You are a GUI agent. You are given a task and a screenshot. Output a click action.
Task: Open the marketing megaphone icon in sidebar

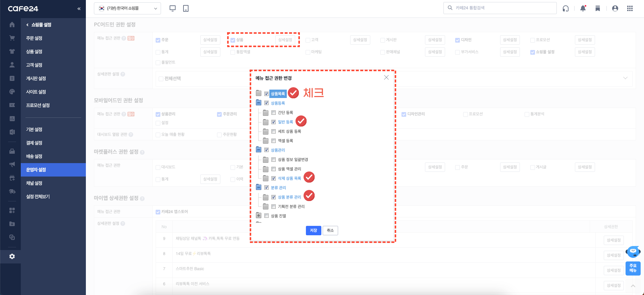tap(12, 164)
